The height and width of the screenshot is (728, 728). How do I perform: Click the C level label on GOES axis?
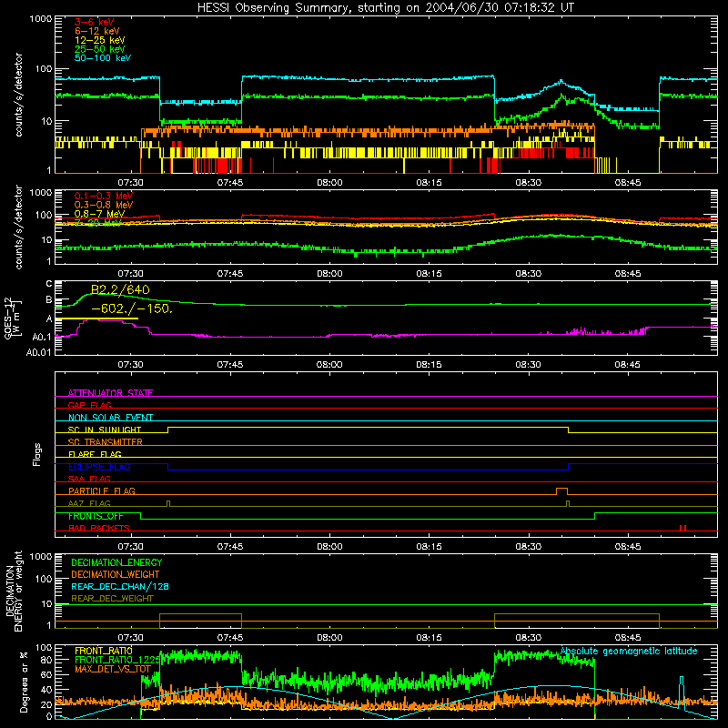pyautogui.click(x=49, y=284)
